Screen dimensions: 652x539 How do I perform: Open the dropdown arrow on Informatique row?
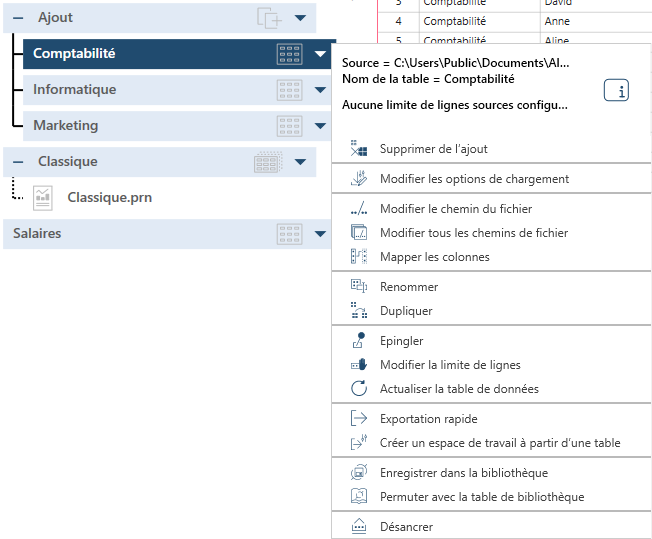(320, 90)
